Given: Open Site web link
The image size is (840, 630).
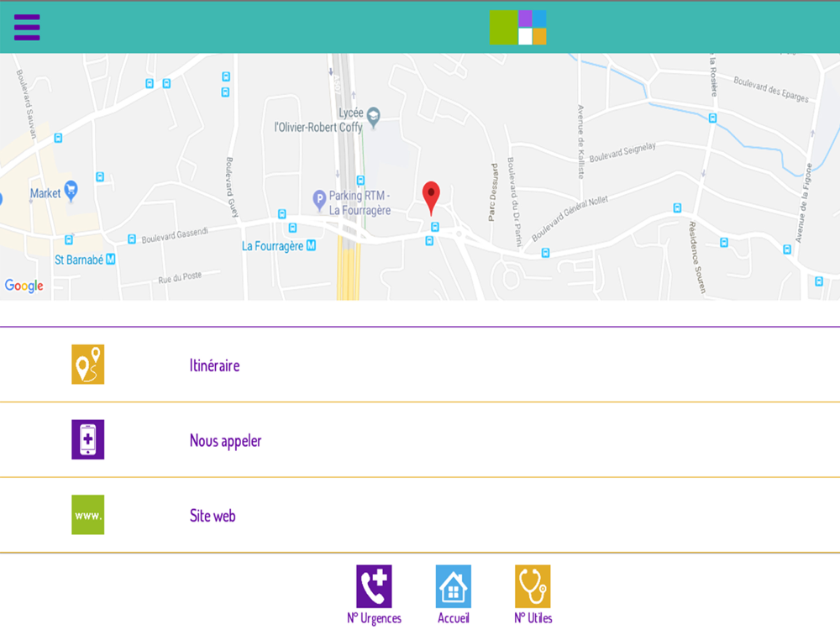Looking at the screenshot, I should pos(420,515).
